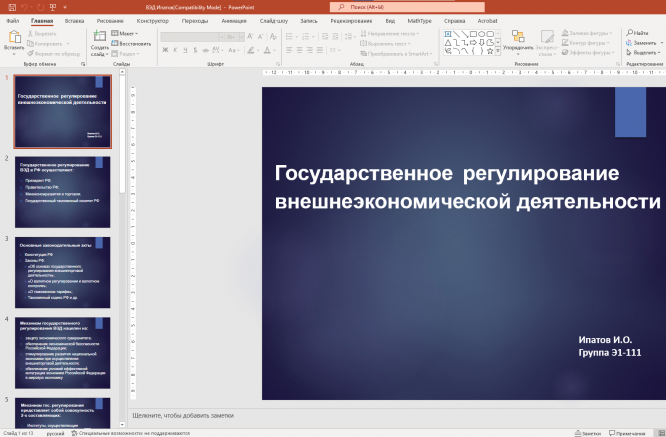The width and height of the screenshot is (666, 437).
Task: Open the Select (Выделить) dropdown
Action: click(644, 53)
